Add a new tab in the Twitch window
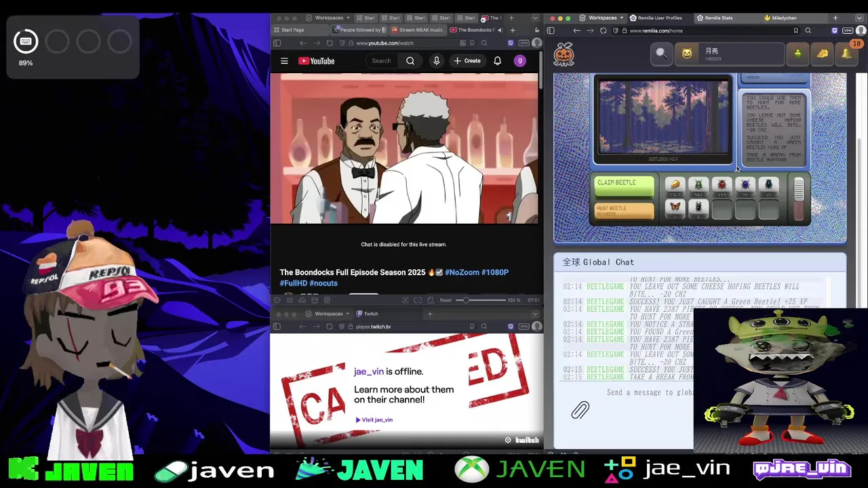Image resolution: width=868 pixels, height=488 pixels. [430, 314]
